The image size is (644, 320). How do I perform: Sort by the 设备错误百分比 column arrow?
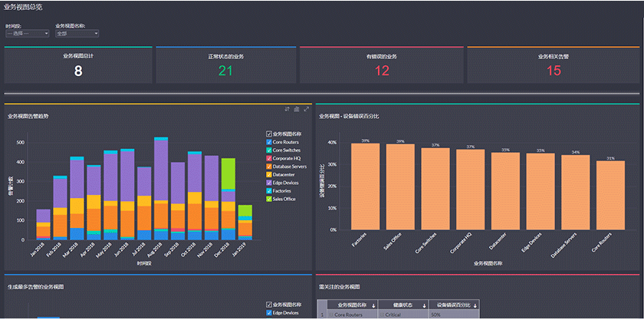point(473,305)
